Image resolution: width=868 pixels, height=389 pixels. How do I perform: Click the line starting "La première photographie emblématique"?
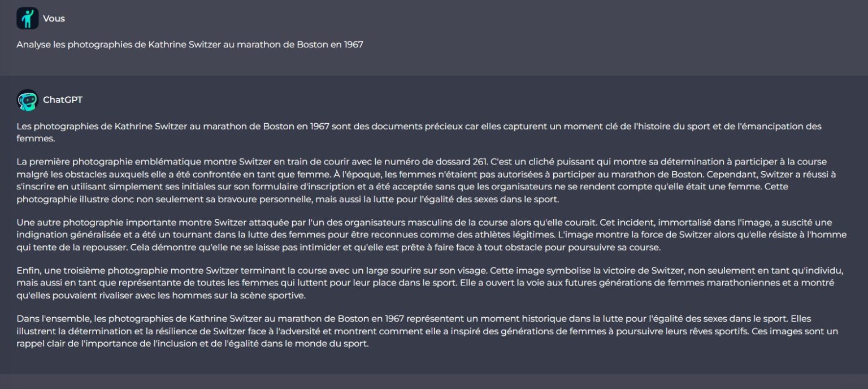coord(422,162)
